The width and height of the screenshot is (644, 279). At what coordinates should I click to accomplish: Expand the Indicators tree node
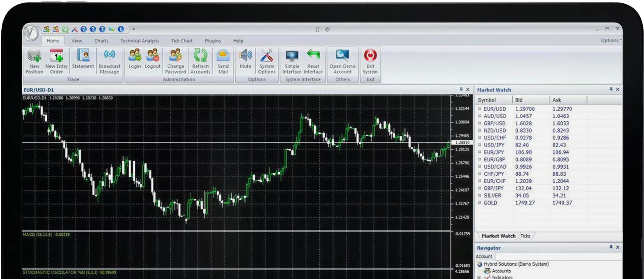point(479,277)
